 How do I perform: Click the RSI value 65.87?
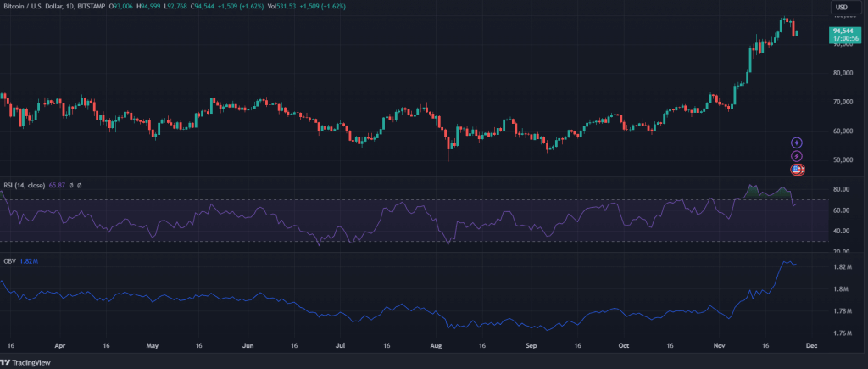click(57, 186)
